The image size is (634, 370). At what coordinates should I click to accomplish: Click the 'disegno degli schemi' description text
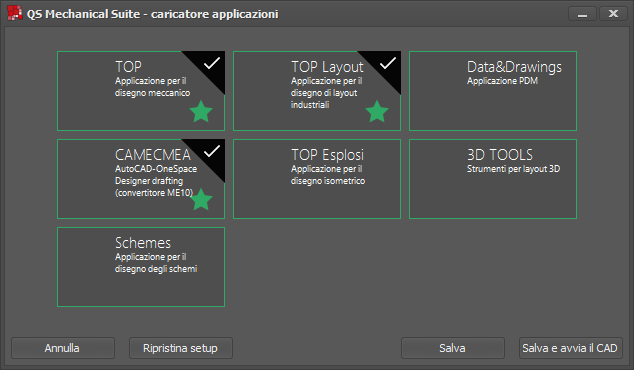[x=156, y=269]
